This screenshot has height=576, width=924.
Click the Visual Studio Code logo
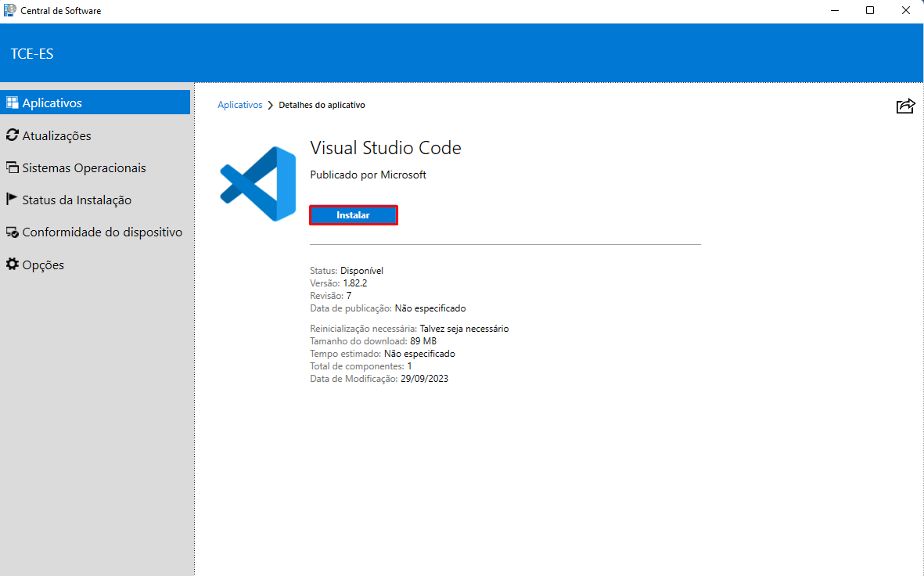[258, 184]
